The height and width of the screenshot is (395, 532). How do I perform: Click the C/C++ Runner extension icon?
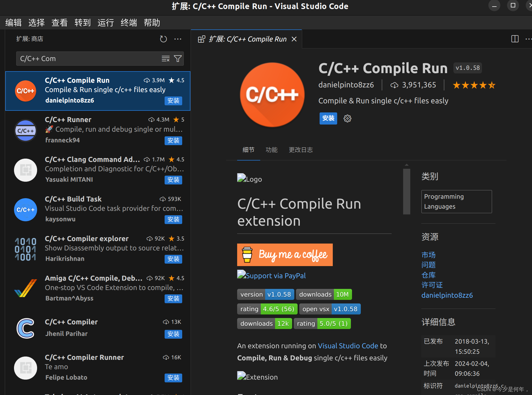tap(26, 131)
